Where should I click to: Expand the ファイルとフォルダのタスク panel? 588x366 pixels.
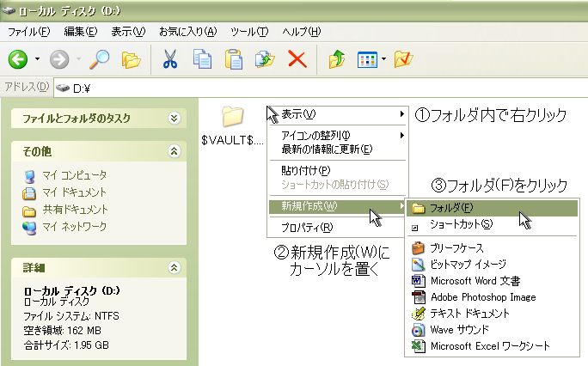click(175, 119)
